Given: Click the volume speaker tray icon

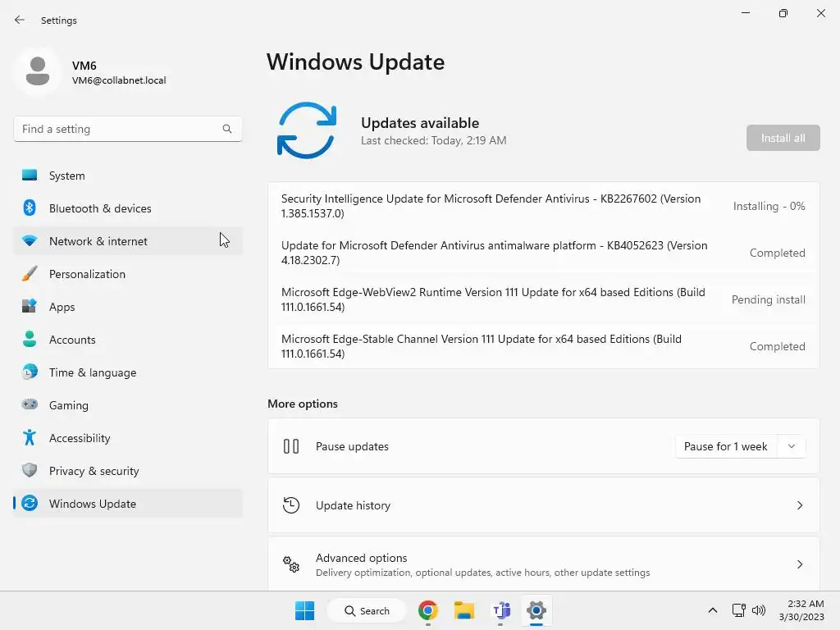Looking at the screenshot, I should (759, 610).
